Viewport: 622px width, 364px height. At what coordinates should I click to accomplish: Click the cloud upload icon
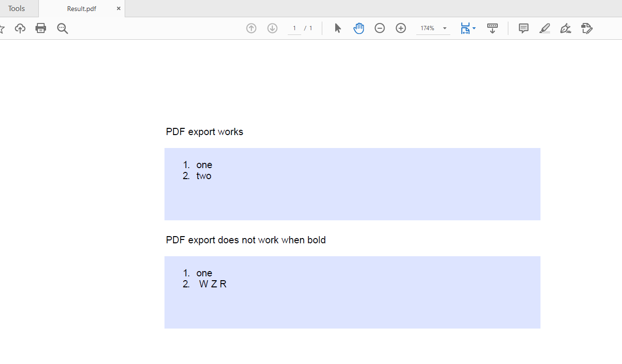click(20, 28)
